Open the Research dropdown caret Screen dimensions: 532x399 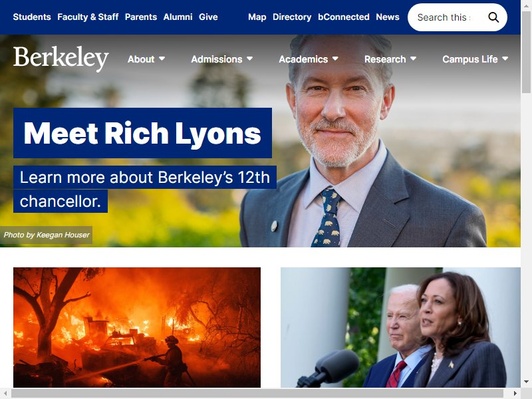pyautogui.click(x=413, y=59)
